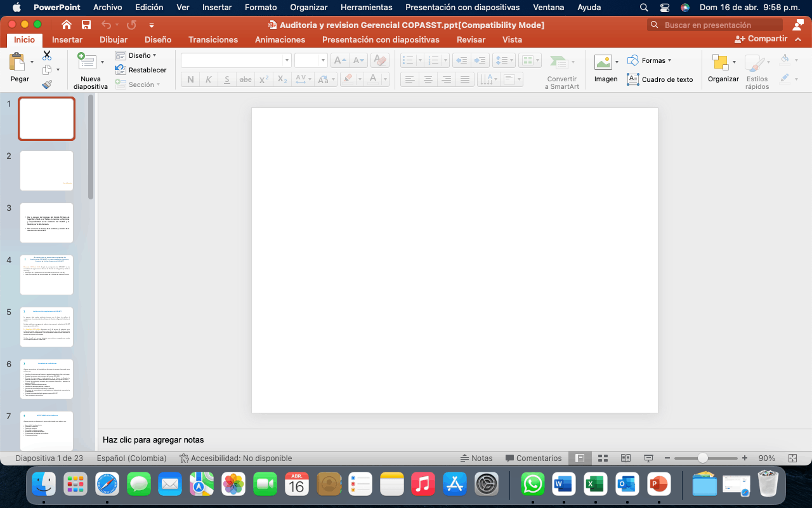
Task: Toggle the Comentarios pane
Action: pos(534,458)
